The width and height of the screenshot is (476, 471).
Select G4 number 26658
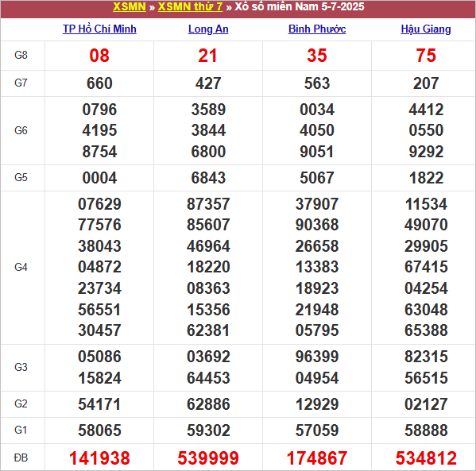tap(317, 246)
